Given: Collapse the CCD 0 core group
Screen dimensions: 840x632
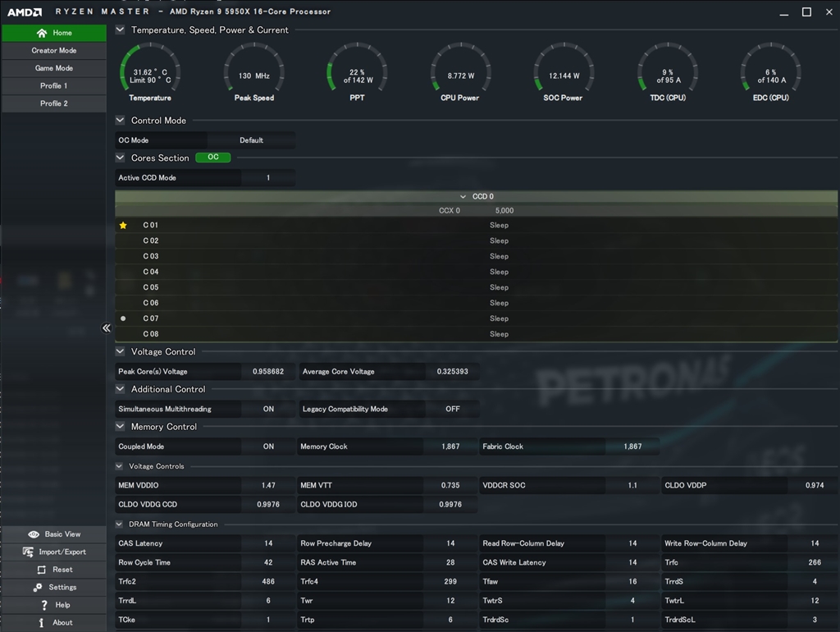Looking at the screenshot, I should click(x=463, y=197).
